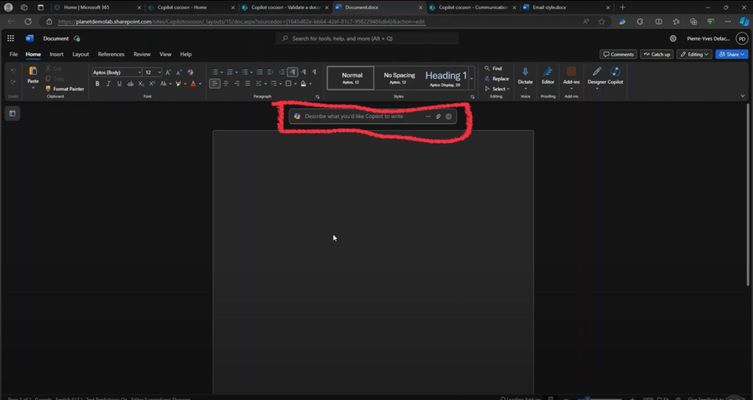
Task: Apply the No Spacing style
Action: pos(399,78)
